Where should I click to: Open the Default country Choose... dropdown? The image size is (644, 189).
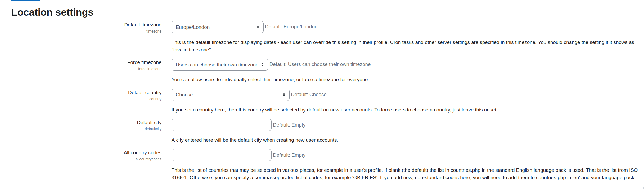tap(230, 95)
